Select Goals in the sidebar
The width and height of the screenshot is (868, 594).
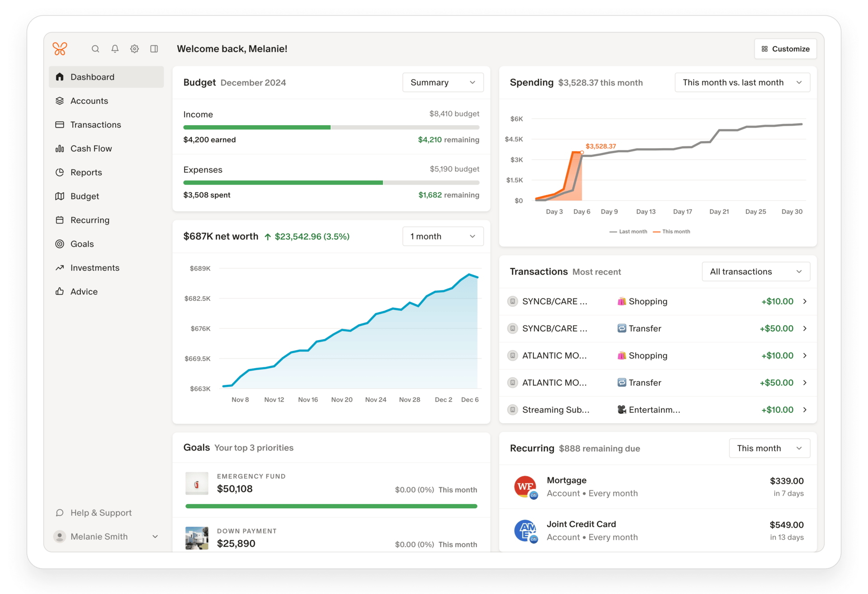pyautogui.click(x=82, y=244)
